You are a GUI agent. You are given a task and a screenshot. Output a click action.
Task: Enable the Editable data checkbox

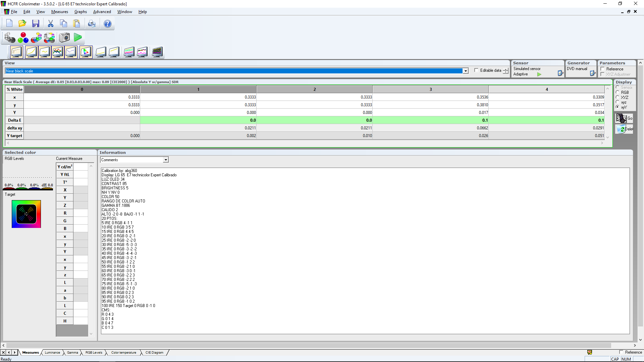476,70
